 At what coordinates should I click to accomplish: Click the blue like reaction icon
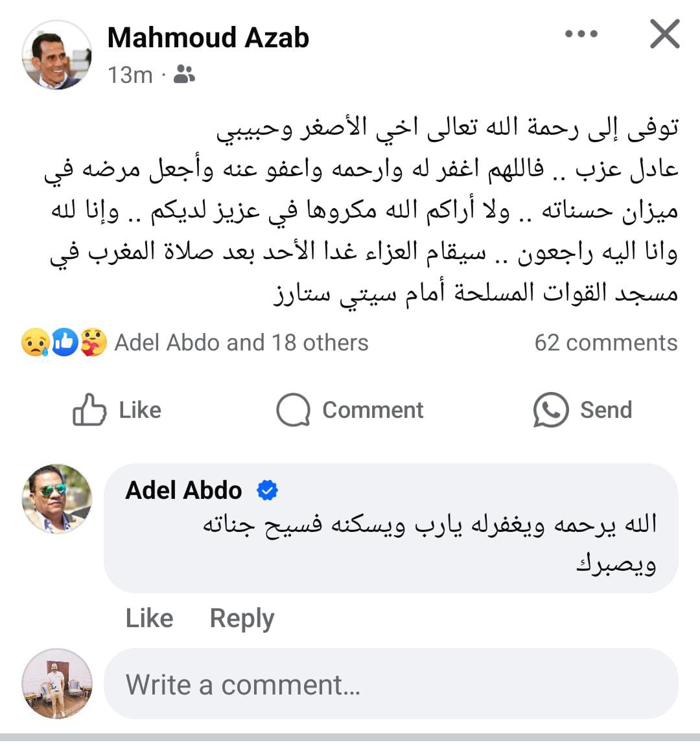click(x=65, y=342)
